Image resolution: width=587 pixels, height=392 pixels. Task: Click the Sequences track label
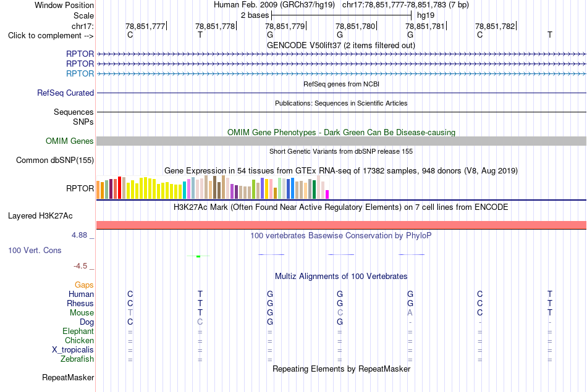click(x=74, y=112)
